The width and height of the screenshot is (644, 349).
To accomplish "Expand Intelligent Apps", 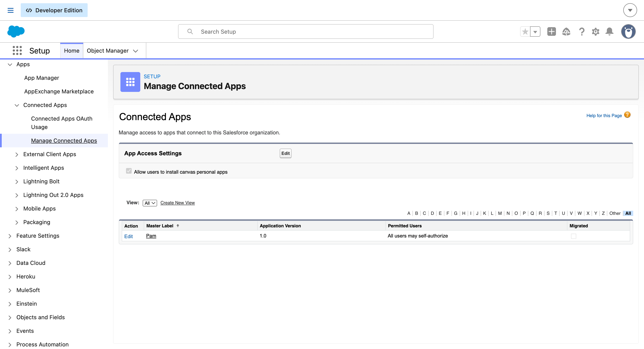I will (17, 168).
